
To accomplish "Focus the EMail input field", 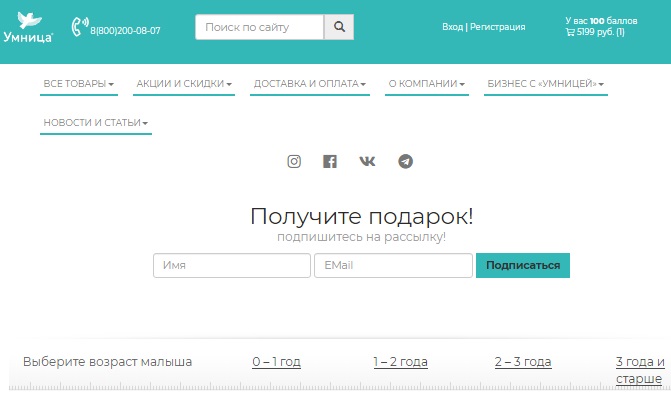I will pyautogui.click(x=393, y=265).
